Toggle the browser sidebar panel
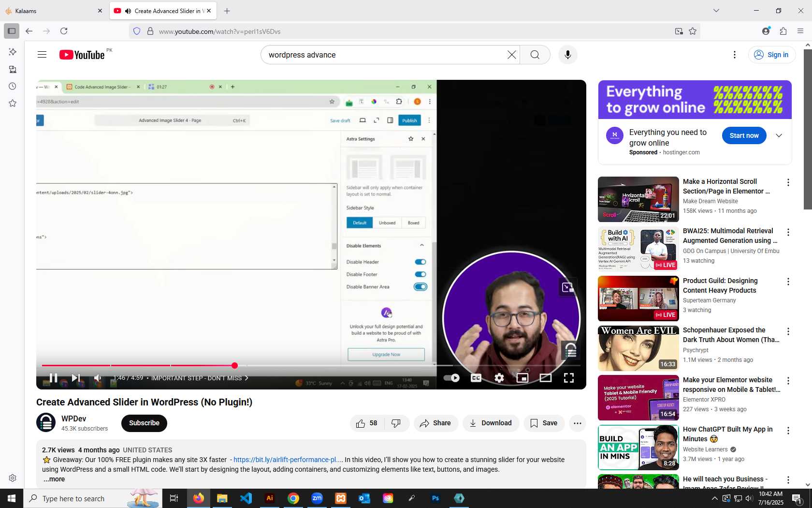 click(12, 31)
